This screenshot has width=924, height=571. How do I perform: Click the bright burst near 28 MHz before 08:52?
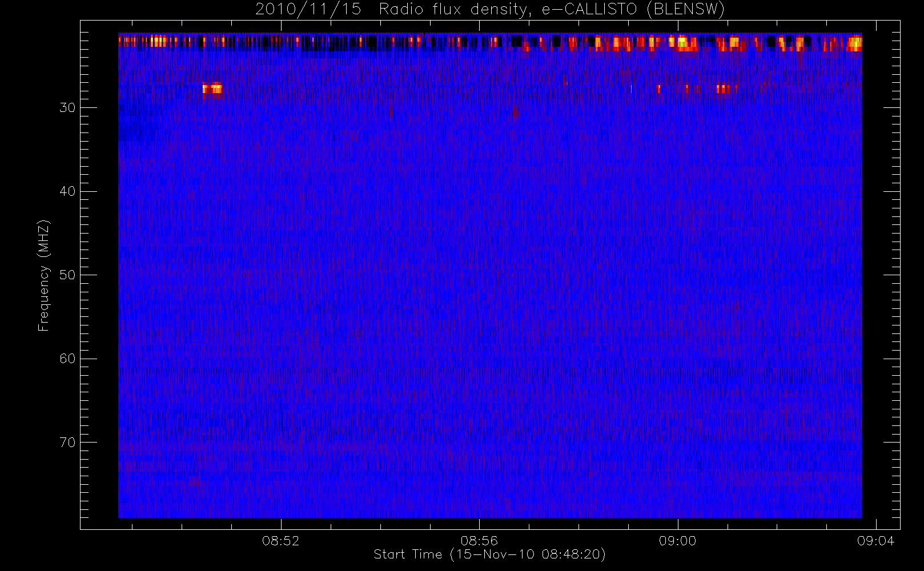(212, 89)
